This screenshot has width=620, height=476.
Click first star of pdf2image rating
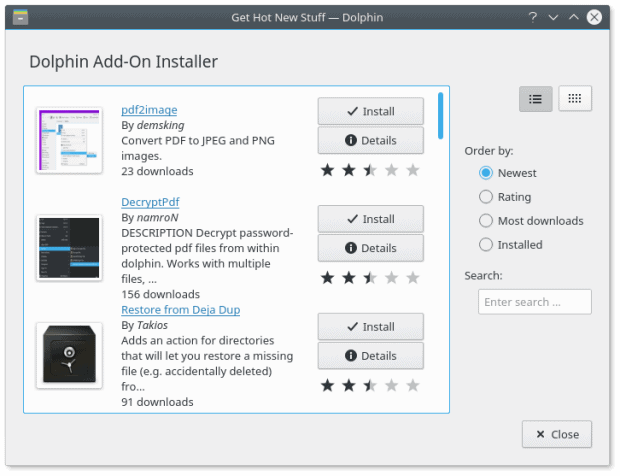click(x=328, y=170)
